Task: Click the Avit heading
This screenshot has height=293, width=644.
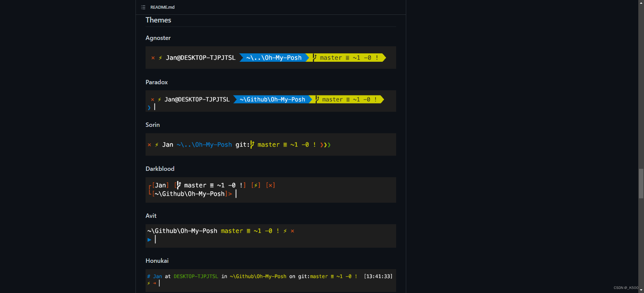Action: [151, 216]
